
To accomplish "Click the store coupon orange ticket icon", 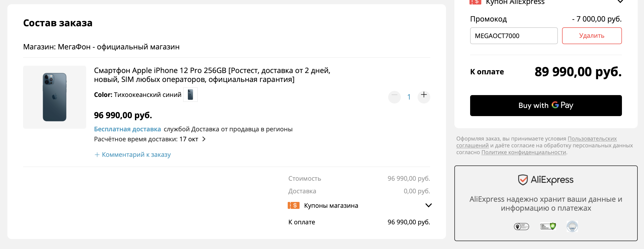I will [x=294, y=205].
